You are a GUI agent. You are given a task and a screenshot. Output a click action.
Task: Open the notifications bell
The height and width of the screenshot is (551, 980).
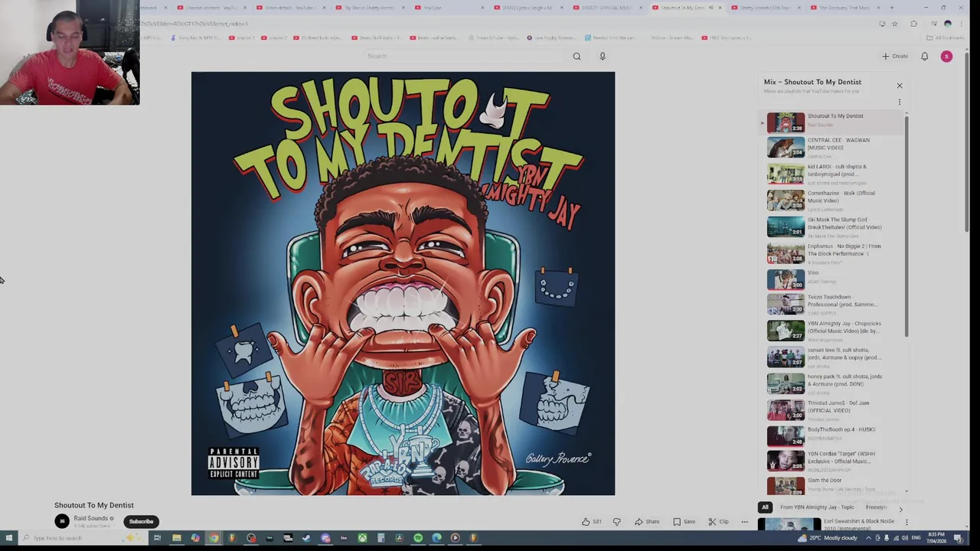pyautogui.click(x=924, y=56)
